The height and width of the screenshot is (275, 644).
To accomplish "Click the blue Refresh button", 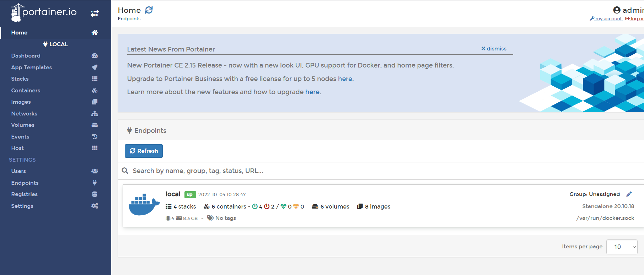I will point(144,151).
